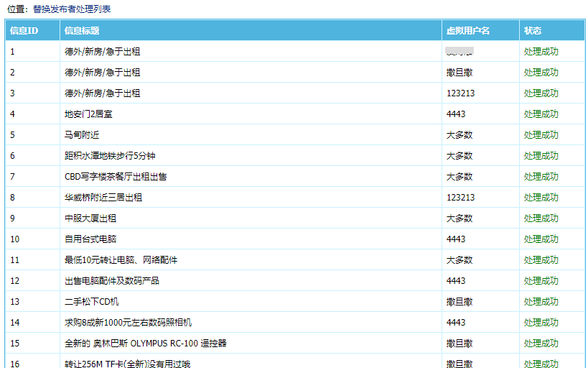Click the 出售电脑配件及数码产品 title
The width and height of the screenshot is (588, 368).
click(112, 281)
